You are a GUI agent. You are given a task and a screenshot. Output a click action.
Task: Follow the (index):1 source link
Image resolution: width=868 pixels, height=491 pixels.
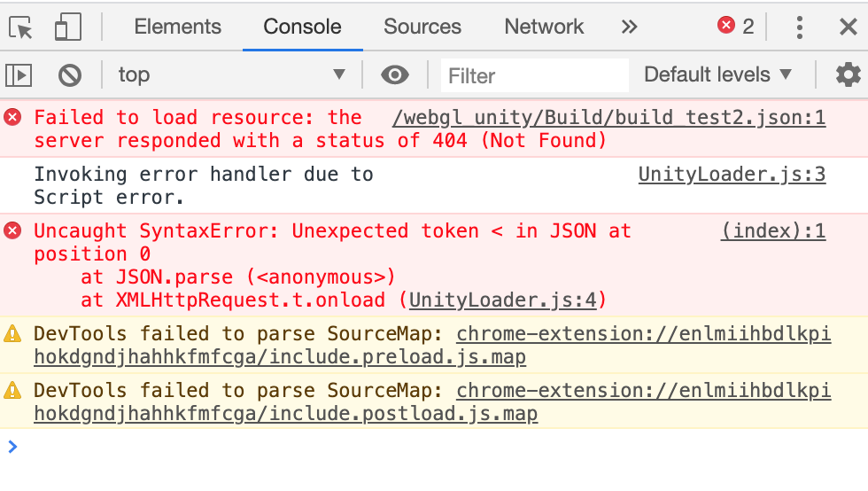tap(772, 231)
